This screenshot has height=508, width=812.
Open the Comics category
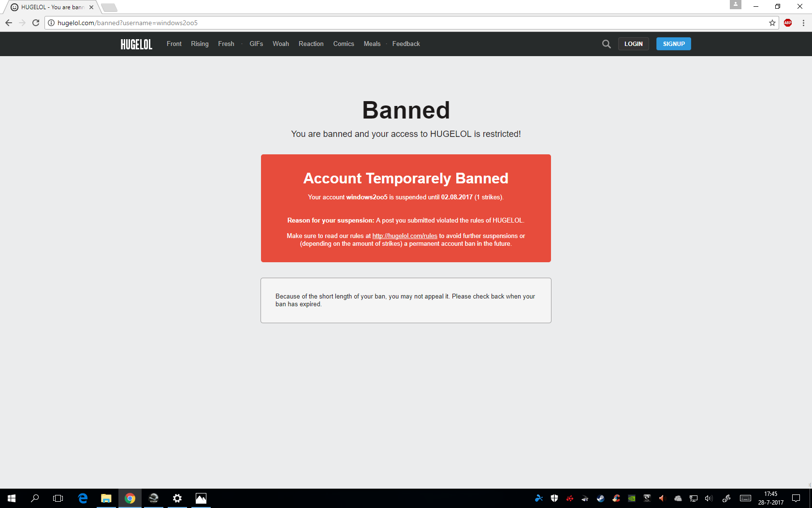[x=344, y=44]
